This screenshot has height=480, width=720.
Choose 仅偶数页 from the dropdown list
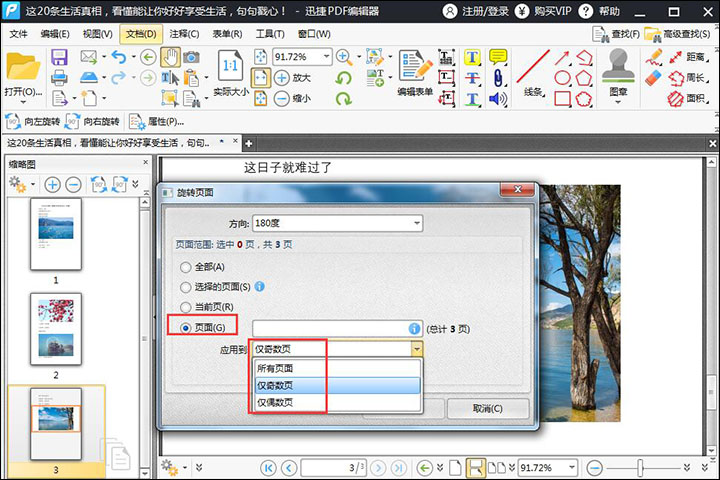tap(275, 403)
